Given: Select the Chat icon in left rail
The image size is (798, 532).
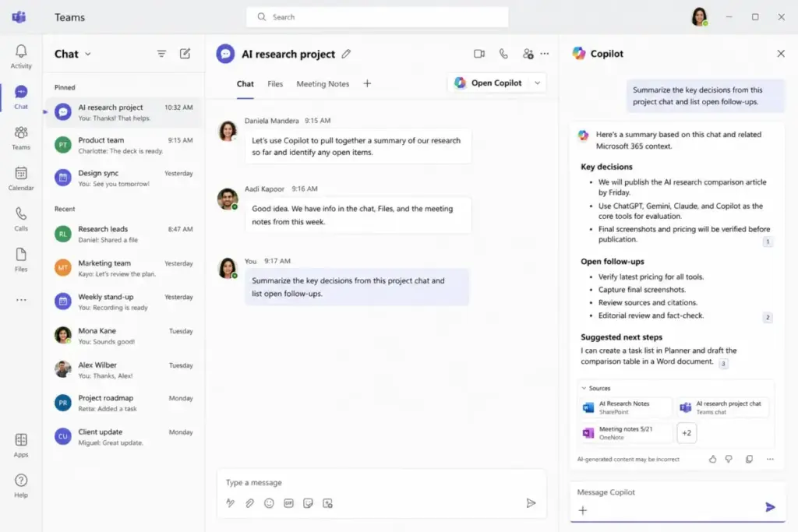Looking at the screenshot, I should coord(21,97).
